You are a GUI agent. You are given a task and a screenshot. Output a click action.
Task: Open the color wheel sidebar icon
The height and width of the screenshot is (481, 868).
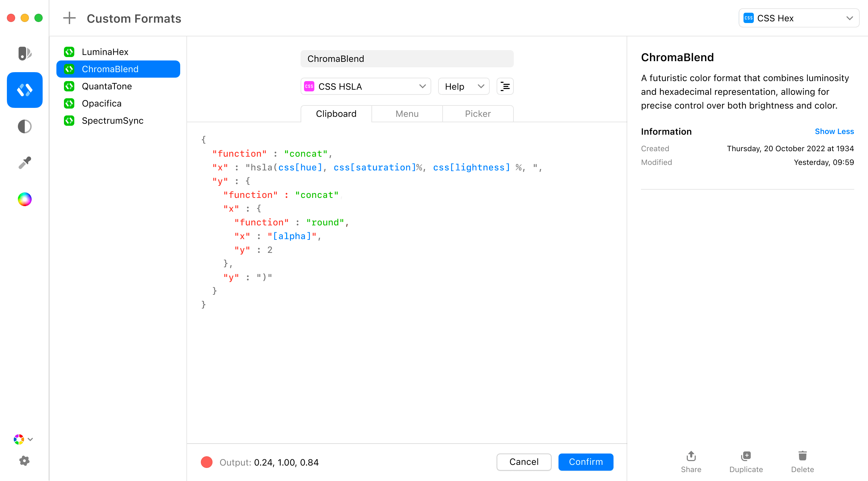coord(25,199)
